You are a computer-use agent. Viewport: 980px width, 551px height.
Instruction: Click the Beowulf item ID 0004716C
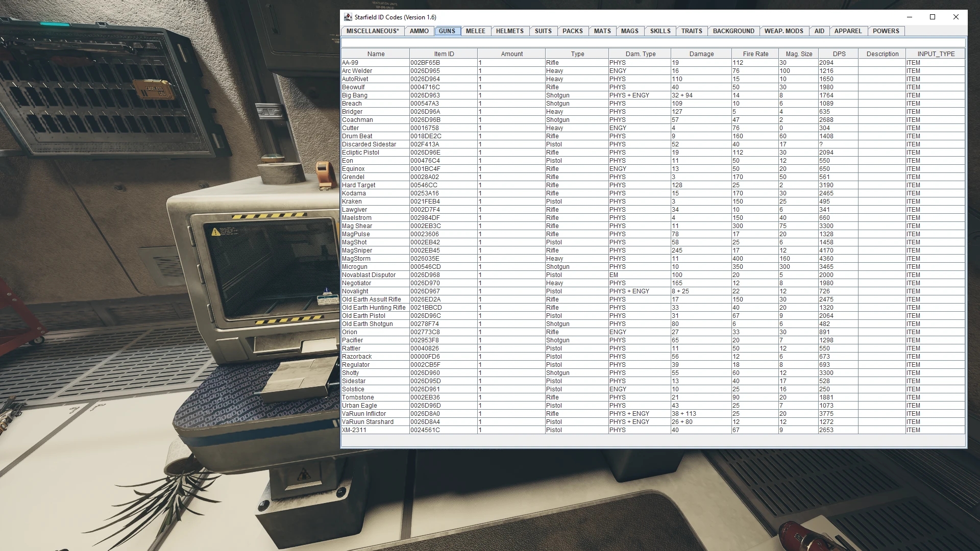444,87
